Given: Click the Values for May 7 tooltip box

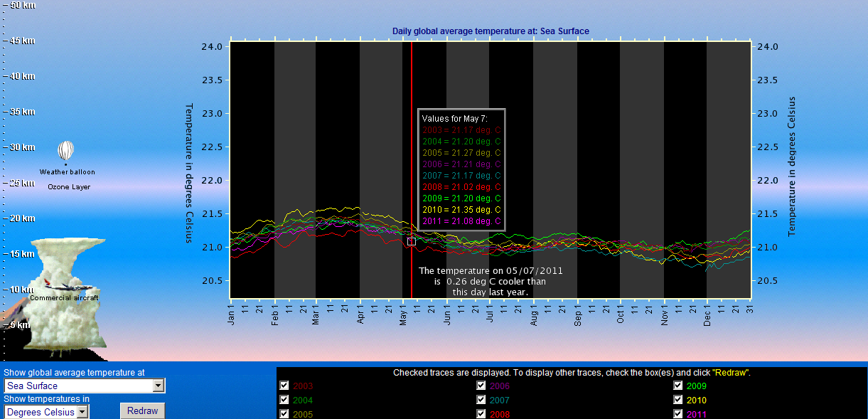Looking at the screenshot, I should click(x=461, y=169).
